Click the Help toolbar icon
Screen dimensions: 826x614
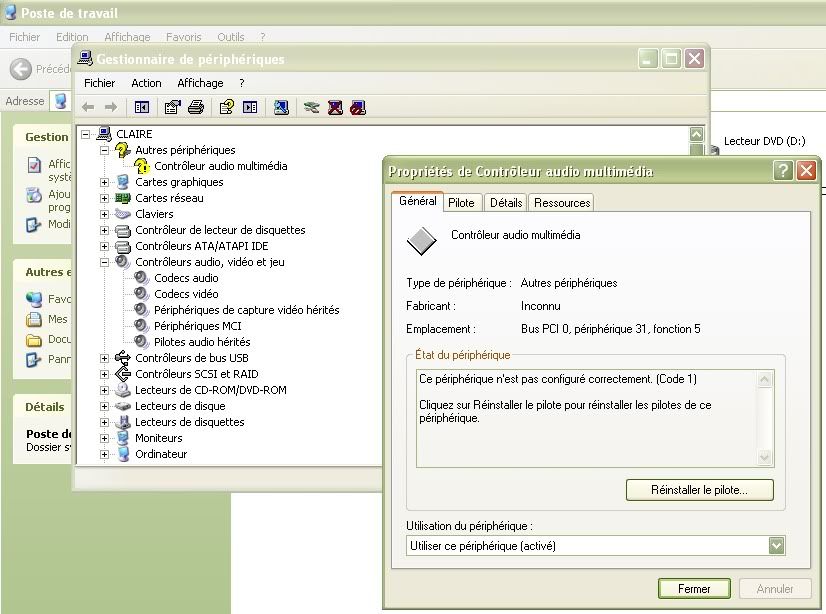click(x=227, y=107)
